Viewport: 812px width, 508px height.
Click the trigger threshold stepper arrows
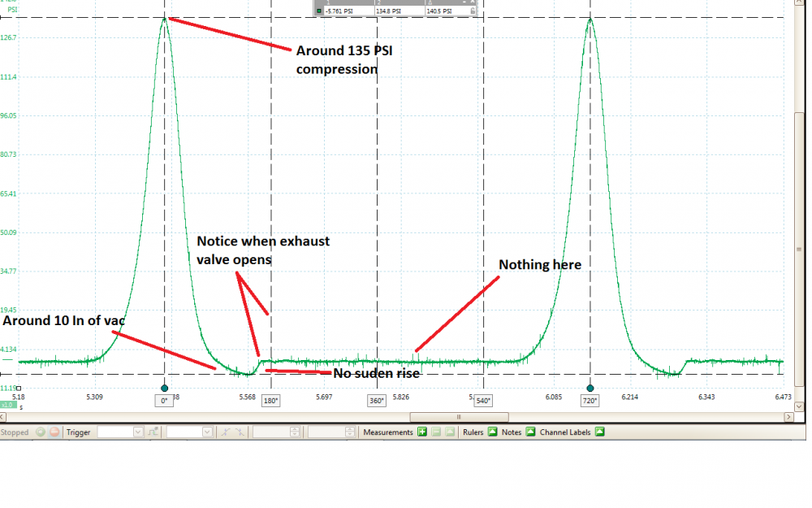[x=295, y=432]
